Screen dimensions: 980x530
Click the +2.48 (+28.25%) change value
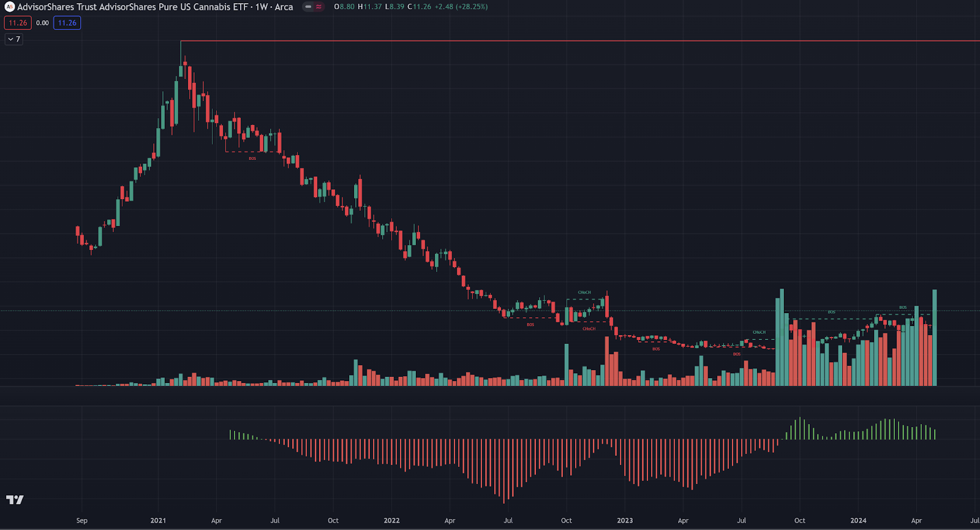[x=461, y=7]
